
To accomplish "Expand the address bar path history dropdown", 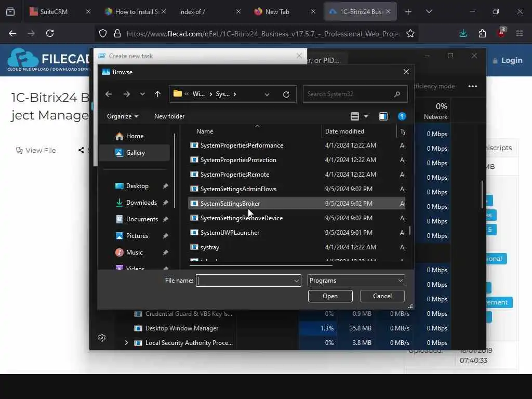I will point(267,95).
